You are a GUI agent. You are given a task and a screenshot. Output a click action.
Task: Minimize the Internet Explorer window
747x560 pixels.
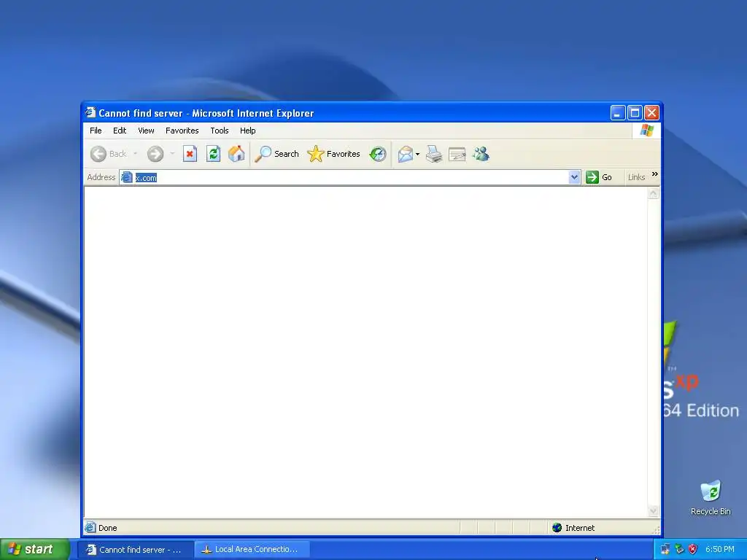617,113
